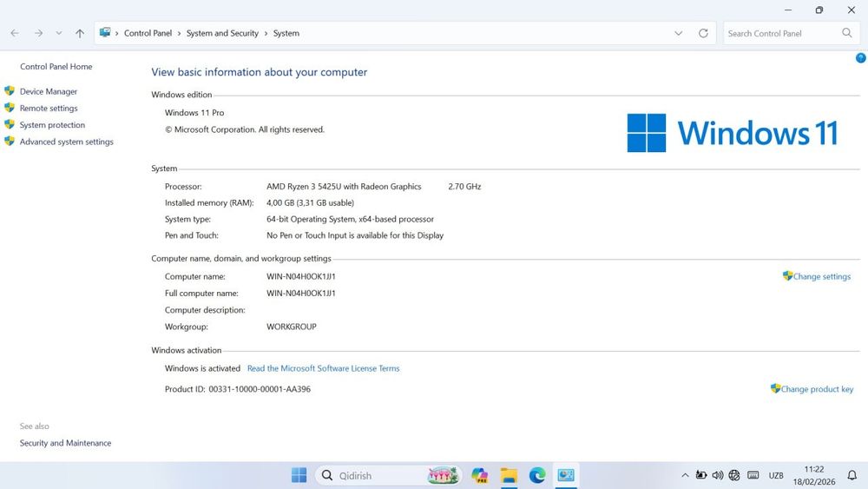Minimize the System window
This screenshot has width=868, height=489.
click(x=788, y=10)
